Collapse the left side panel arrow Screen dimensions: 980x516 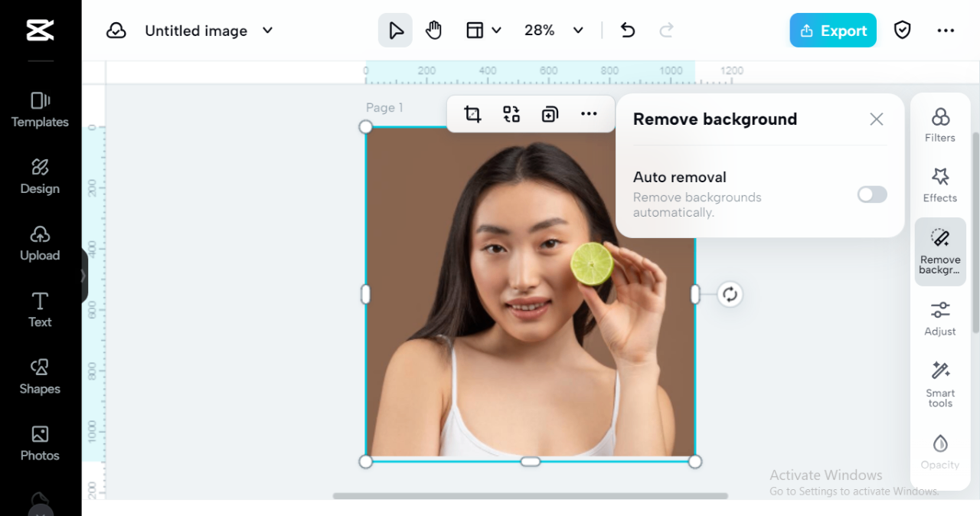click(x=83, y=276)
